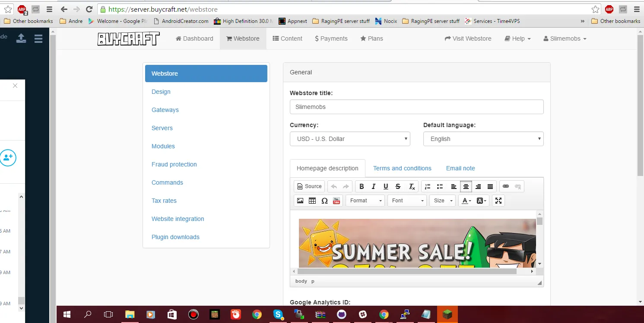
Task: Open the Windows Store taskbar icon
Action: [172, 314]
